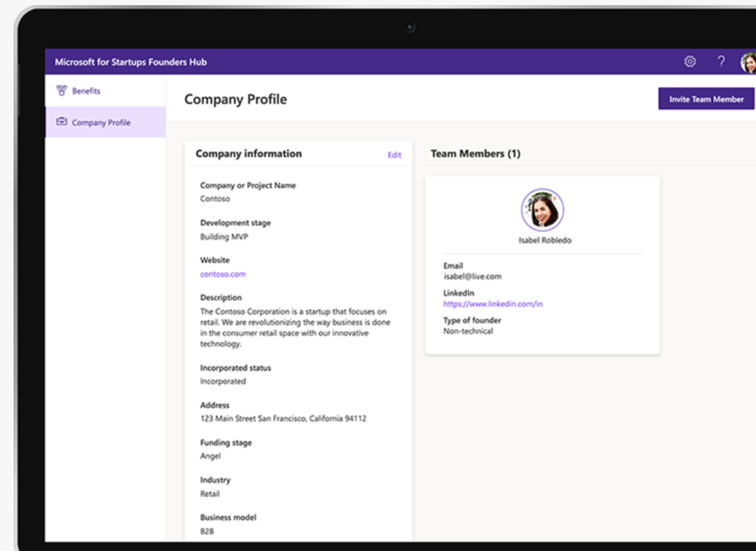Click the Company information panel heading
Viewport: 756px width, 551px height.
click(x=248, y=153)
